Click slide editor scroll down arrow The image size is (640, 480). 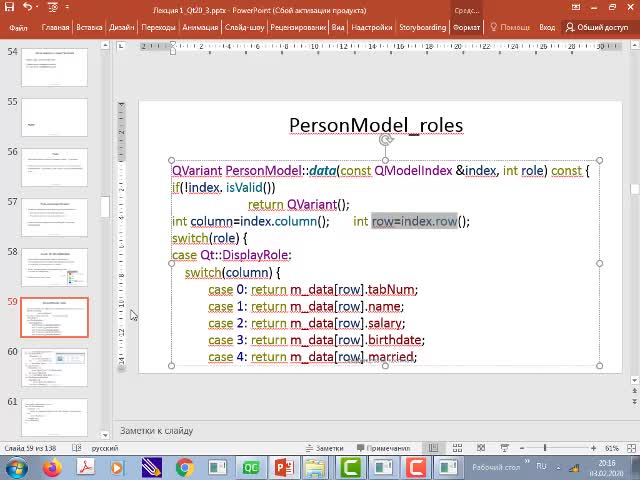(x=634, y=380)
